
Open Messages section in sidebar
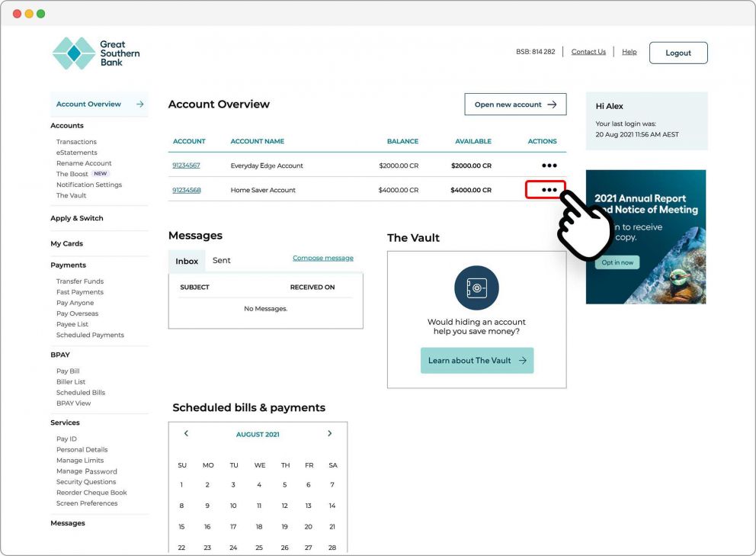68,523
